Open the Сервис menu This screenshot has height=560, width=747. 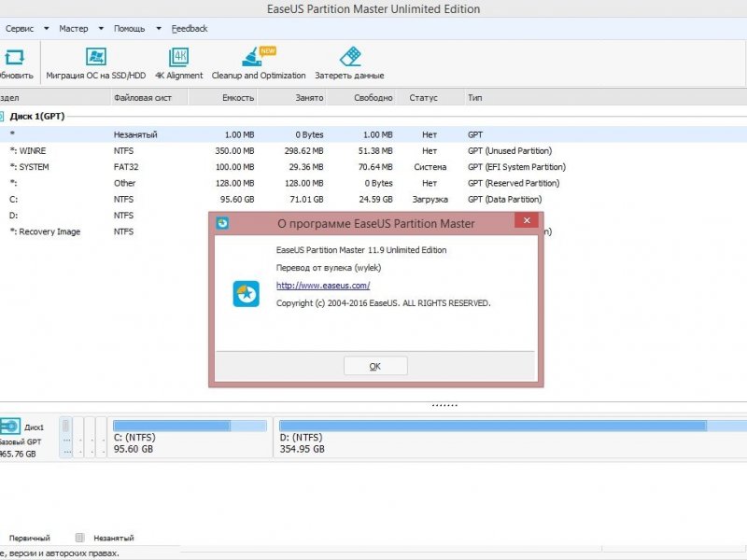click(x=20, y=29)
